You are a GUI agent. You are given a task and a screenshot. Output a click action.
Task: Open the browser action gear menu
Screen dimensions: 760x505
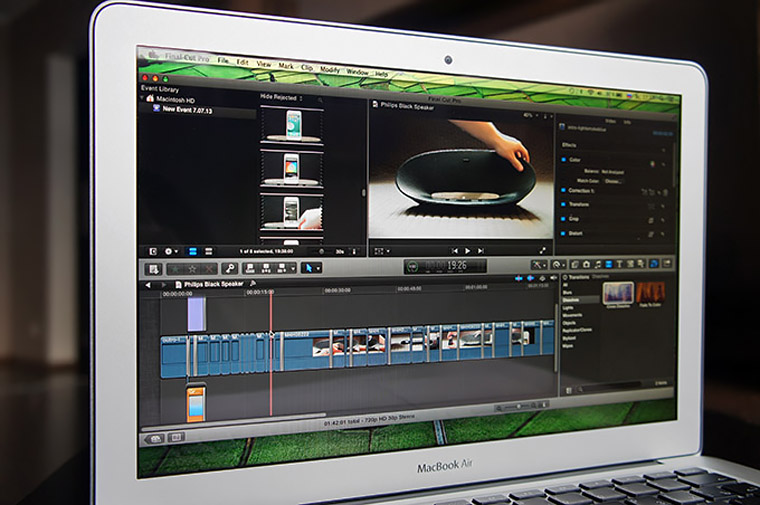coord(171,252)
